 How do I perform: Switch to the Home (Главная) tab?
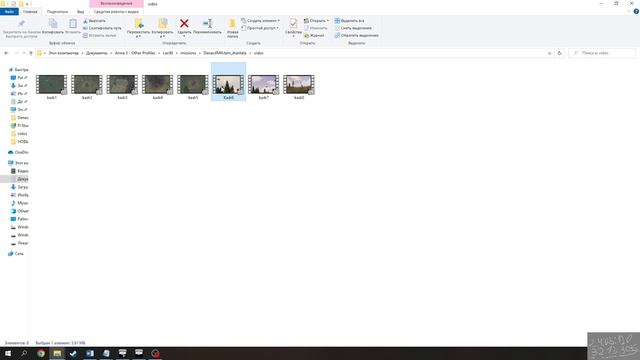click(x=30, y=12)
